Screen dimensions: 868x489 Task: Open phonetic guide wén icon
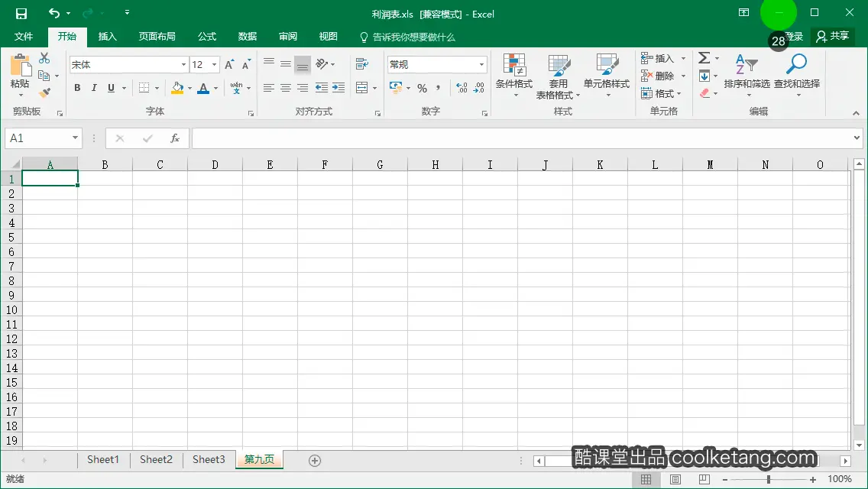[x=236, y=88]
